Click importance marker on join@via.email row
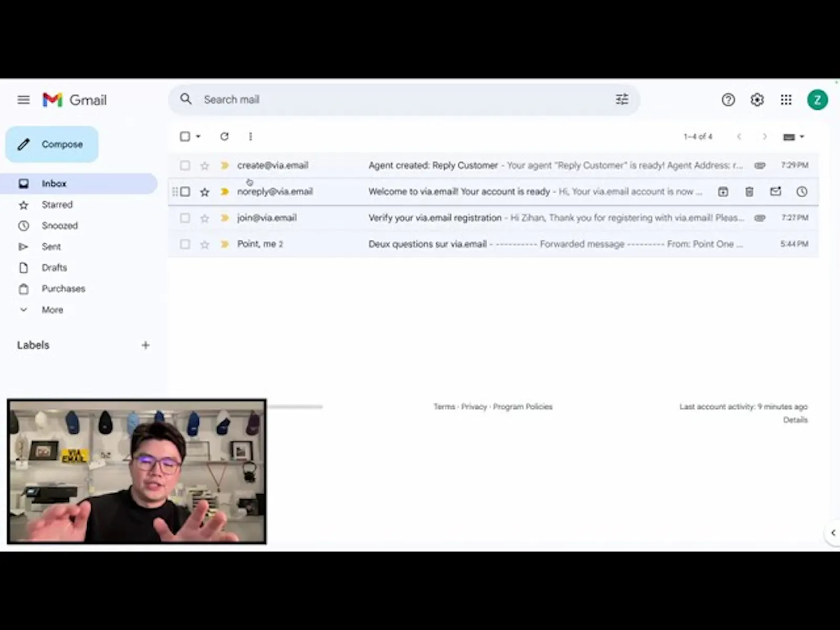Viewport: 840px width, 630px height. pos(225,218)
